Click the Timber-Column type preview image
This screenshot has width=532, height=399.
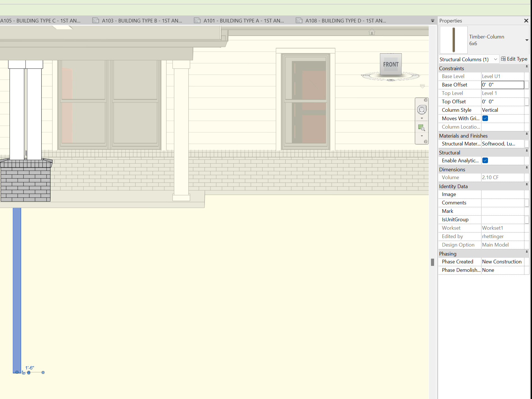point(453,40)
